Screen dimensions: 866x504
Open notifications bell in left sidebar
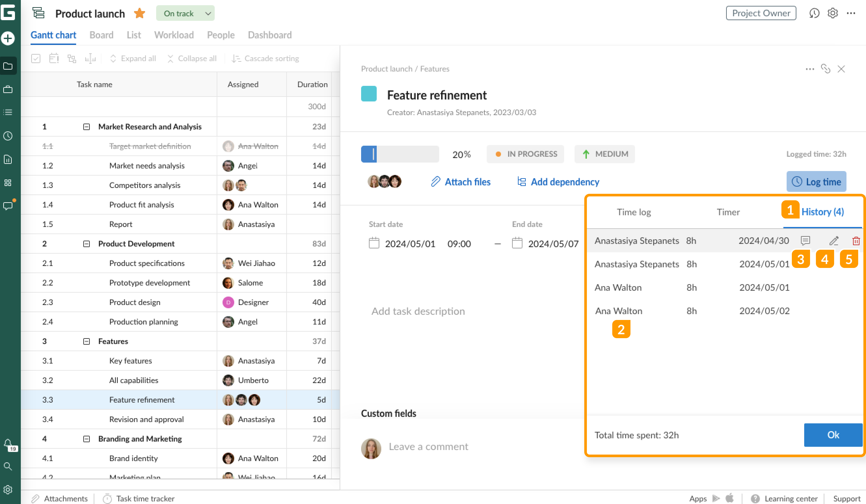(8, 443)
